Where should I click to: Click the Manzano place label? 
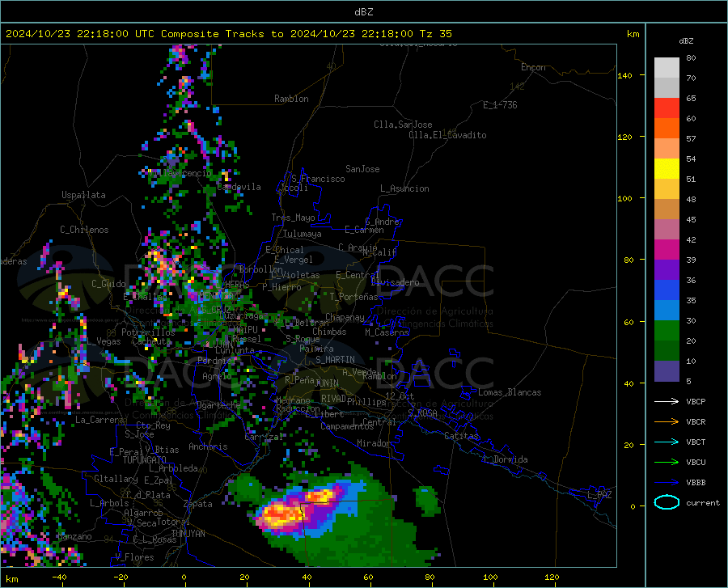(74, 536)
